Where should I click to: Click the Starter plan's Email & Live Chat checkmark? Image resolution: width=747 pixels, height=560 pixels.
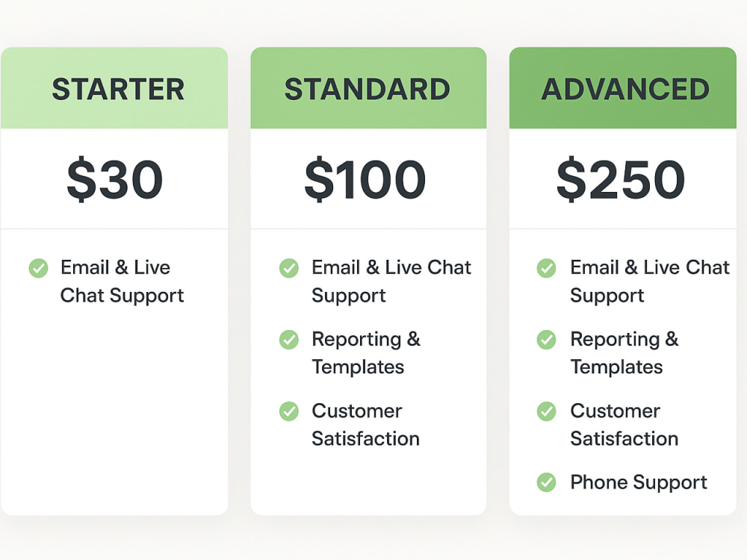[x=39, y=268]
